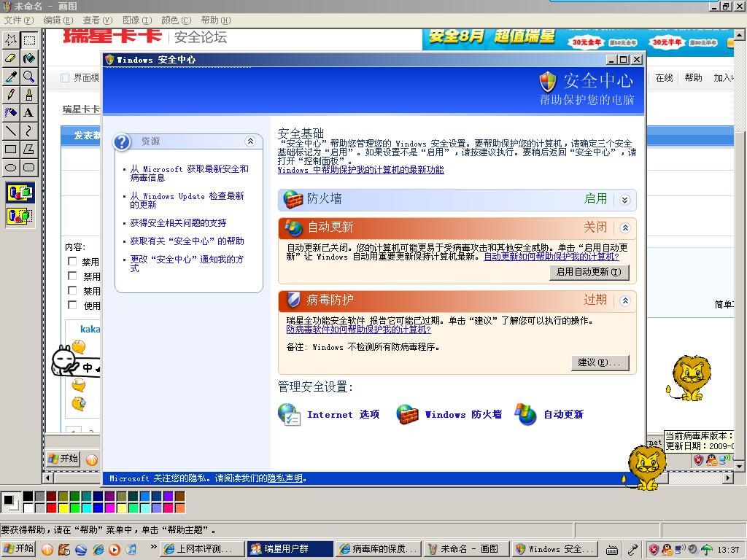
Task: Open Windows Media Player from quick launch
Action: tap(115, 550)
